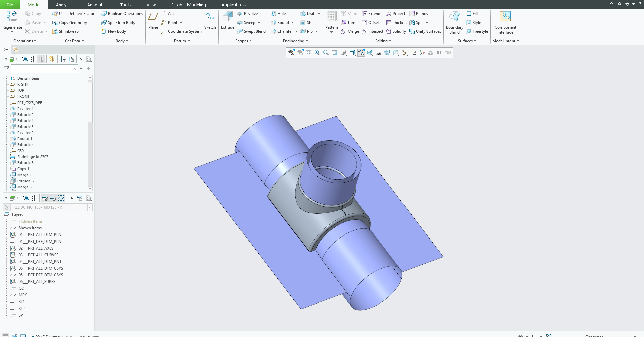
Task: Switch to the Flexible Modeling tab
Action: pyautogui.click(x=189, y=5)
